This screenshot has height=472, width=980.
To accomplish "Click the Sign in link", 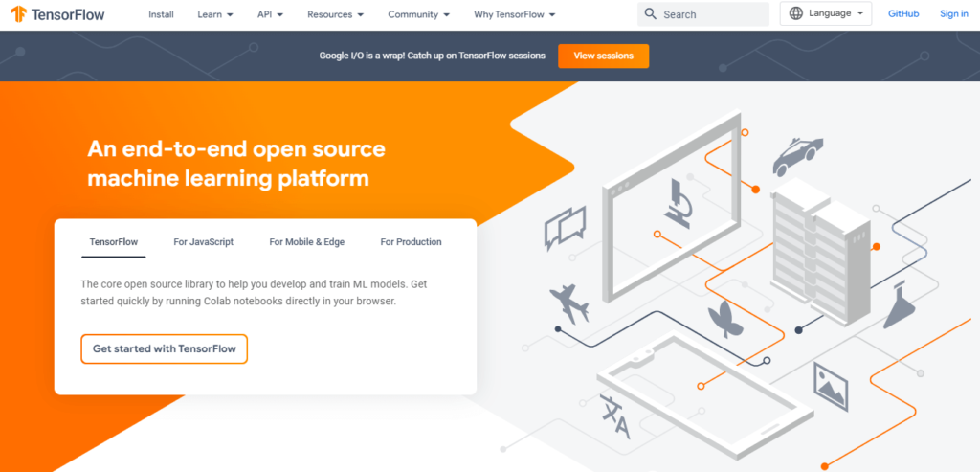I will tap(954, 13).
